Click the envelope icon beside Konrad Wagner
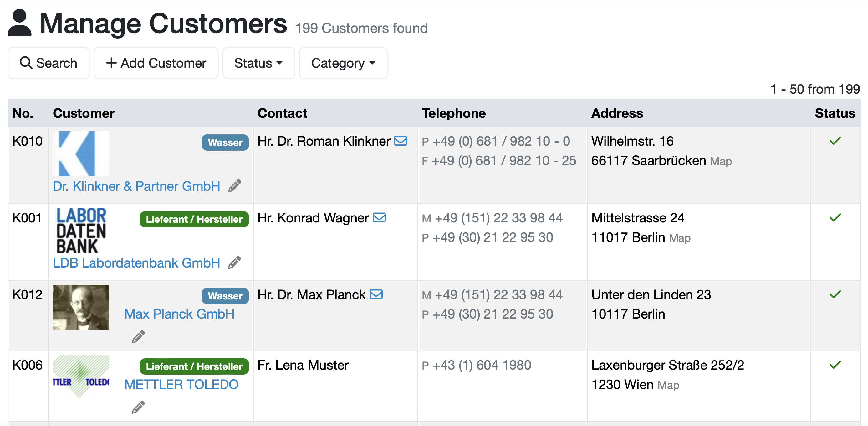This screenshot has width=868, height=426. (379, 218)
